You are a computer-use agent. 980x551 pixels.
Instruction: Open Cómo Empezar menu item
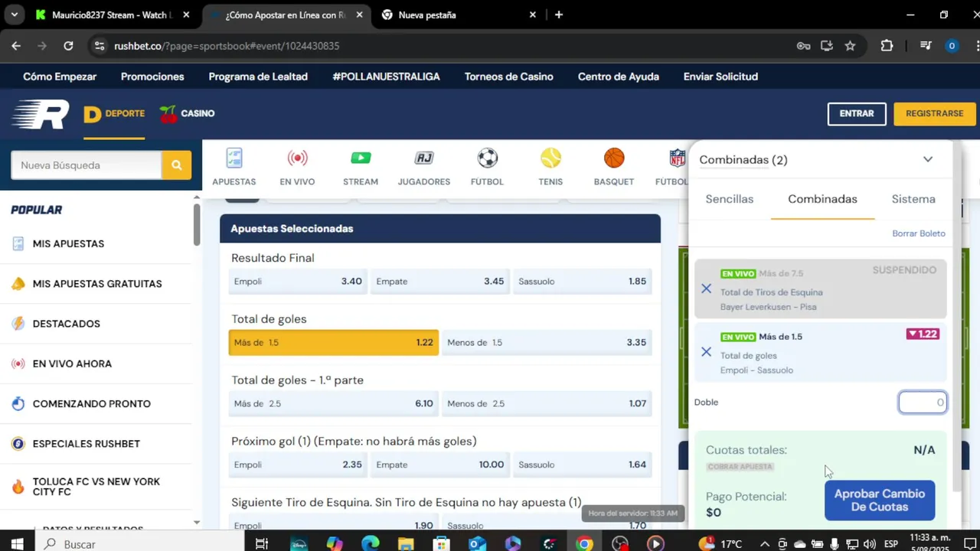[60, 77]
